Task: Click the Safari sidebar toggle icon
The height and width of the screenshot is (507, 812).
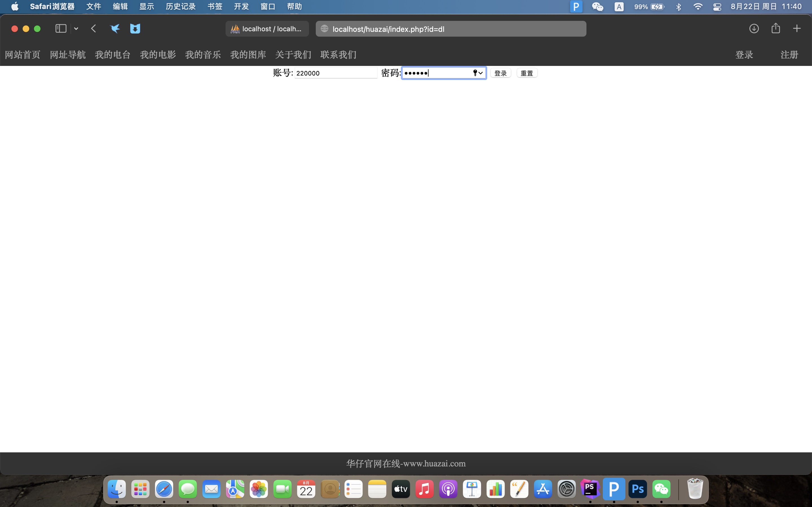Action: [61, 28]
